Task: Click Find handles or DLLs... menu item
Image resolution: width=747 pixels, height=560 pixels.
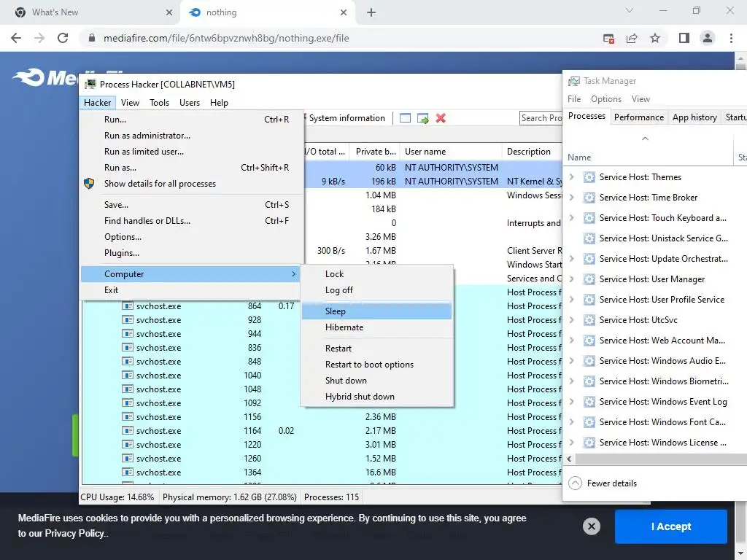Action: coord(190,221)
